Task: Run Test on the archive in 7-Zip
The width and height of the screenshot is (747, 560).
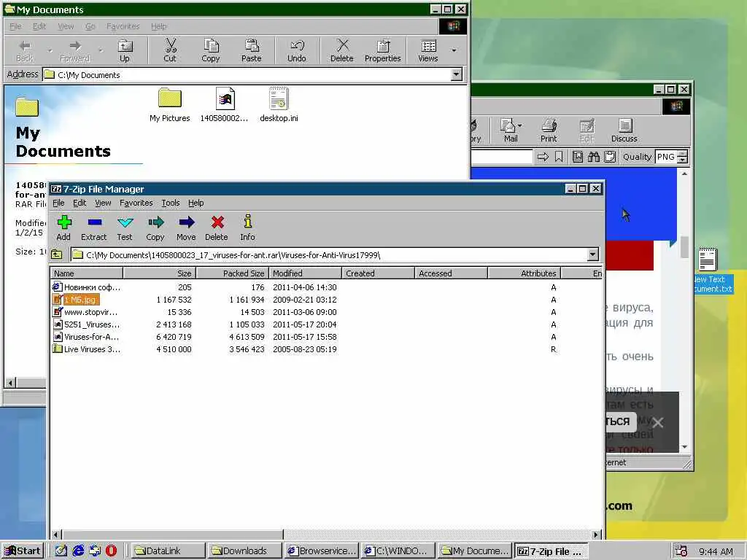Action: (x=125, y=227)
